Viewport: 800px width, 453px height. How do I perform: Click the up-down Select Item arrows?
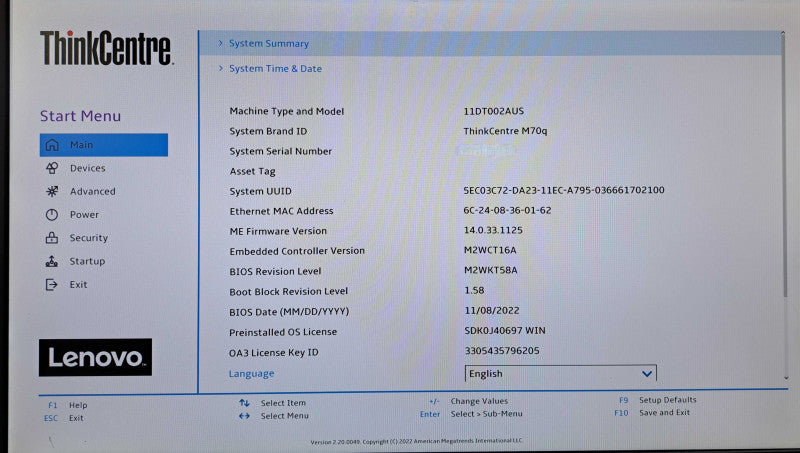pos(244,403)
